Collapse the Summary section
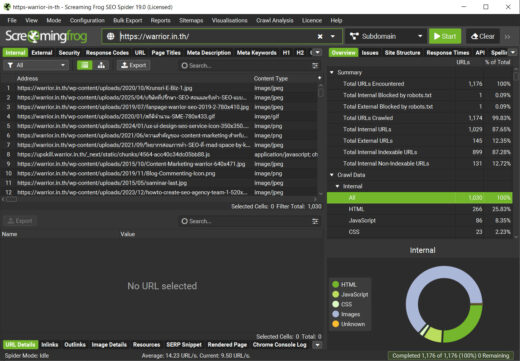520x361 pixels. (332, 72)
